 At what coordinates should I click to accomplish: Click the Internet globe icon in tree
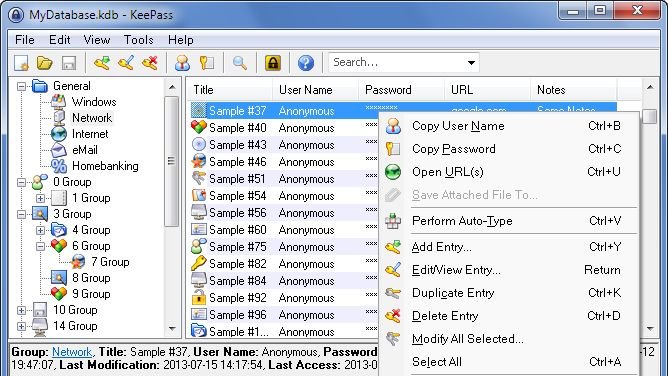point(59,134)
